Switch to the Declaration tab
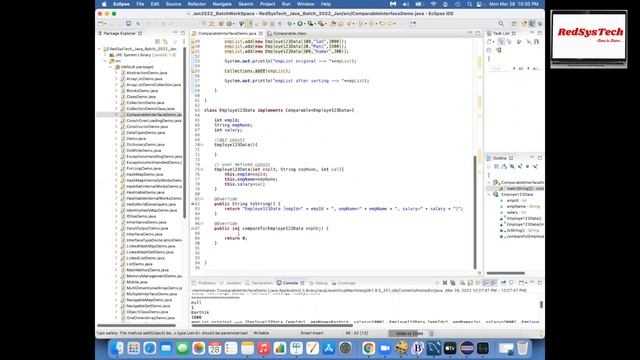640x360 pixels. 259,283
